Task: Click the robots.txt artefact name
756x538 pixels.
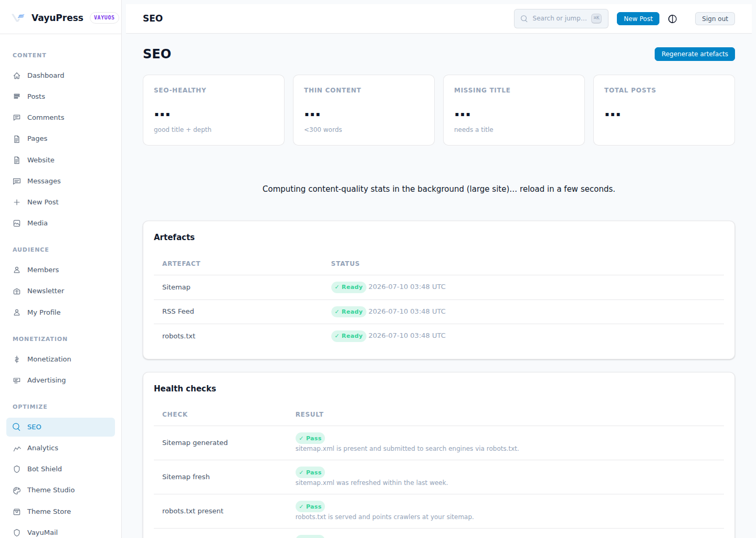Action: click(x=178, y=336)
